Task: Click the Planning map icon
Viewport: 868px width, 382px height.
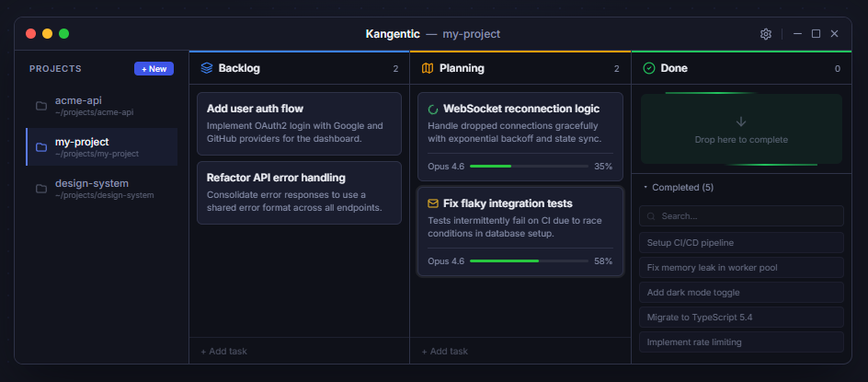Action: coord(428,68)
